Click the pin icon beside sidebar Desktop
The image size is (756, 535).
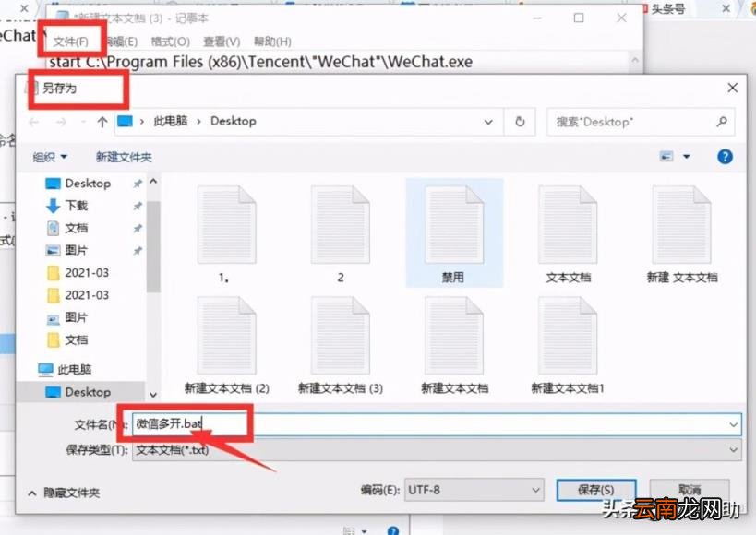point(138,184)
